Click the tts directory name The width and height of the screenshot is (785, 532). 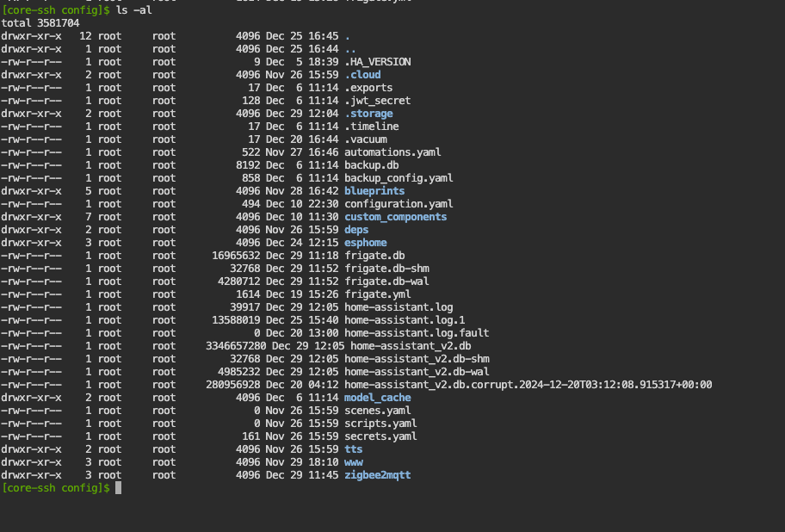coord(354,449)
